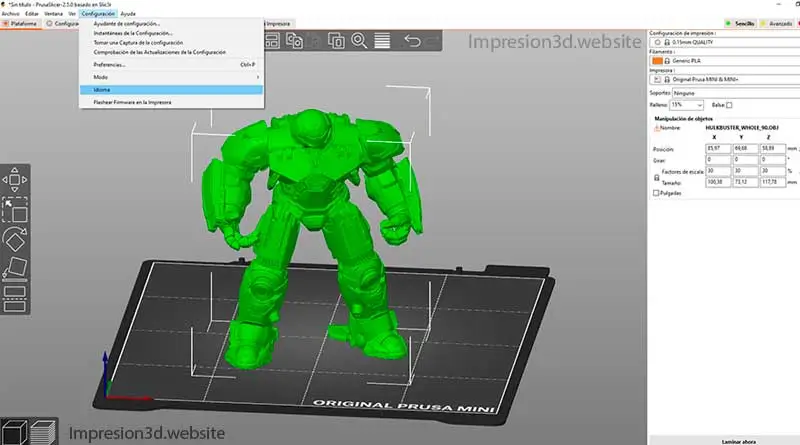Toggle the Pulgadas checkbox
Viewport: 800px width, 445px height.
point(656,193)
